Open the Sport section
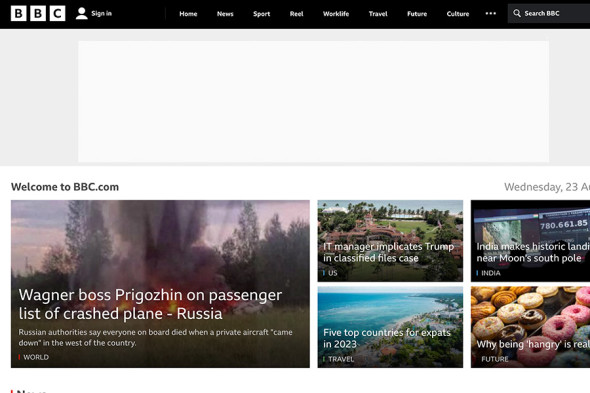 (262, 14)
